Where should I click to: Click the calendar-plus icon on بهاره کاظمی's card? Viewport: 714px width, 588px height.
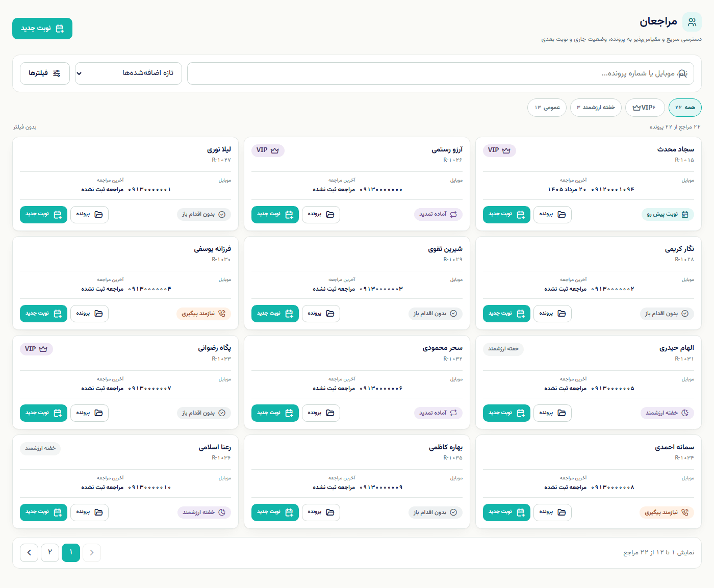289,512
